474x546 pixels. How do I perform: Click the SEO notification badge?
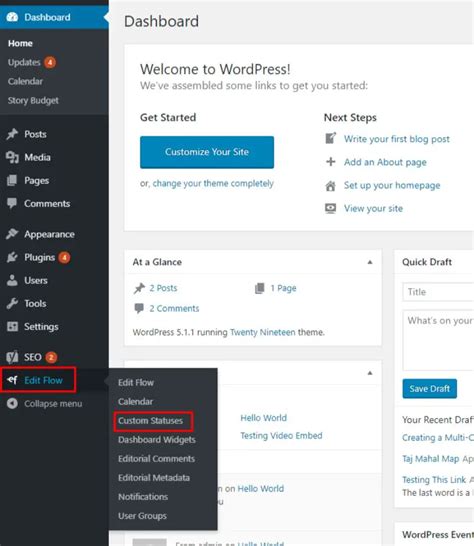point(51,357)
